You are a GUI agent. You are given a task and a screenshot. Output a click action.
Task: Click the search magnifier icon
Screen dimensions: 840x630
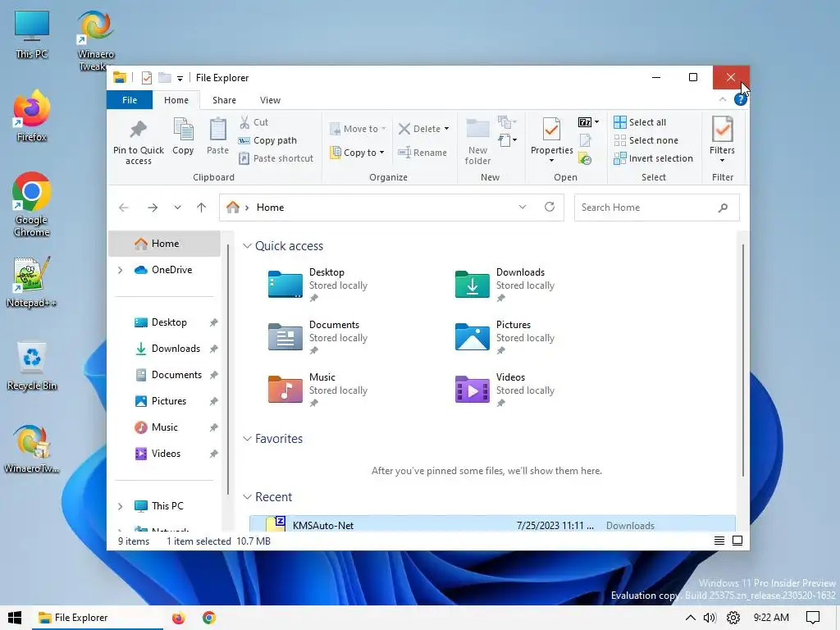[724, 208]
